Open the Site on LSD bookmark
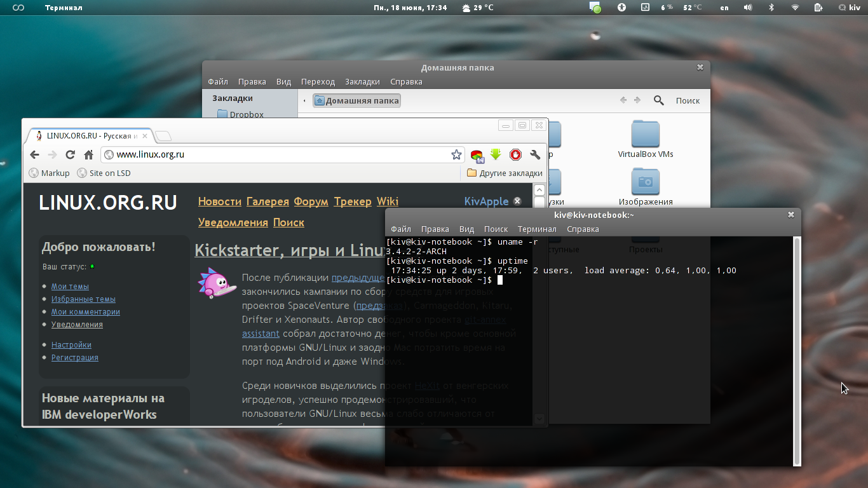868x488 pixels. click(x=104, y=173)
